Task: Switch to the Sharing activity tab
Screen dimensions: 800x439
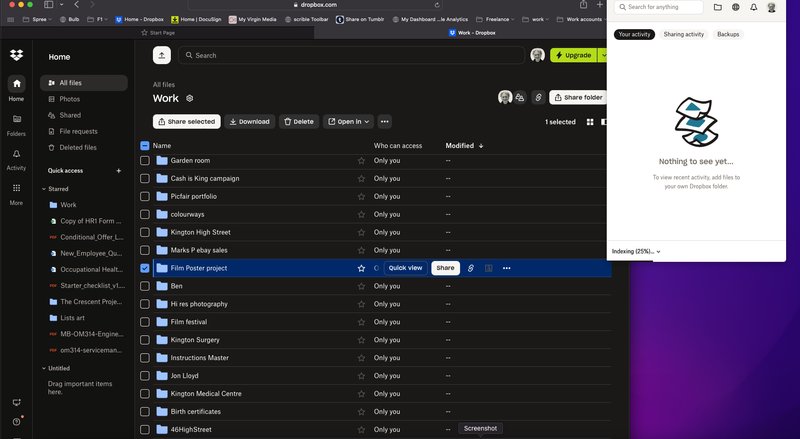Action: pos(684,34)
